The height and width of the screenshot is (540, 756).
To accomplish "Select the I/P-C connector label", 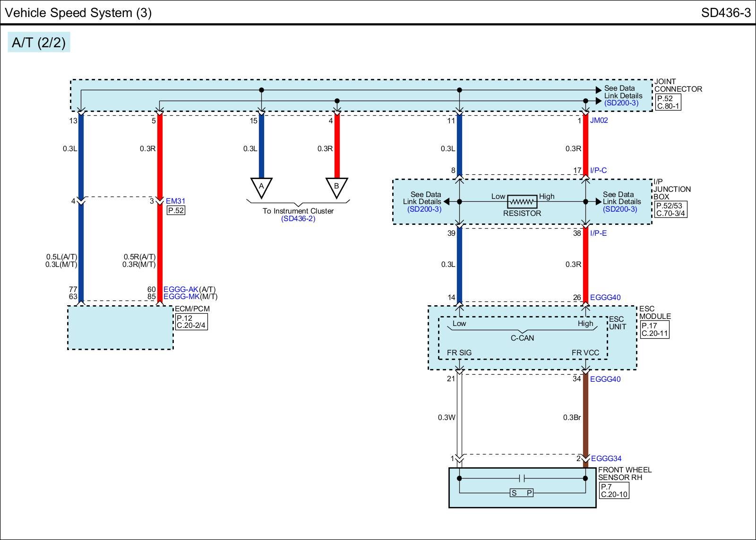I will 598,171.
